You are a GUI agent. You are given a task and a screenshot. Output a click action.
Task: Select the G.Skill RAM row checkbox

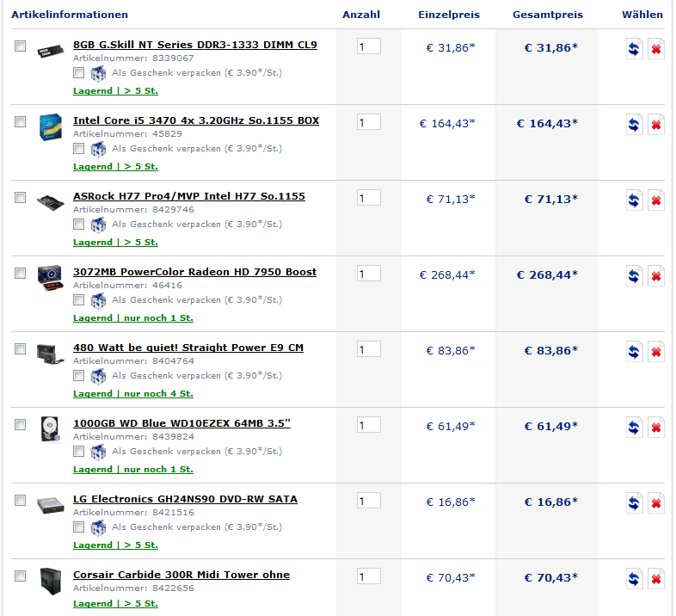(21, 46)
